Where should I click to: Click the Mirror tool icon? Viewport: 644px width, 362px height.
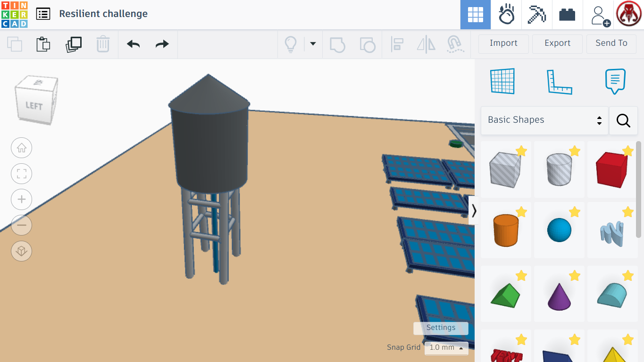click(x=426, y=44)
